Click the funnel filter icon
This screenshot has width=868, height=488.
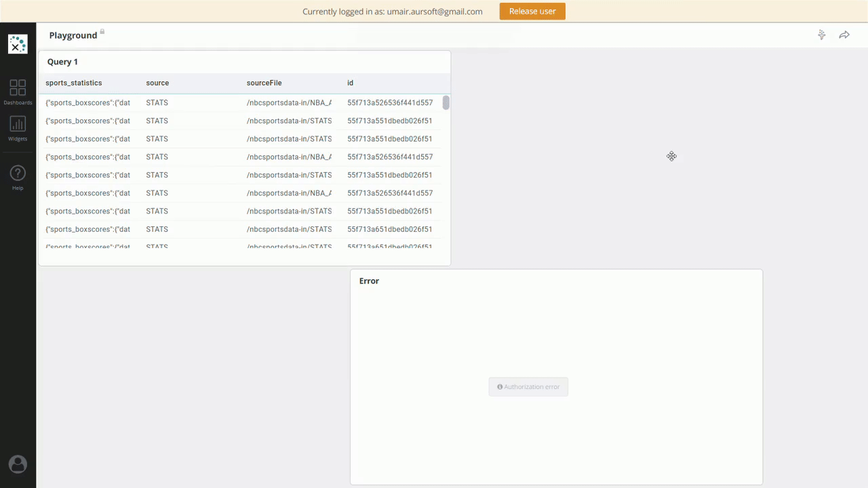[x=821, y=35]
